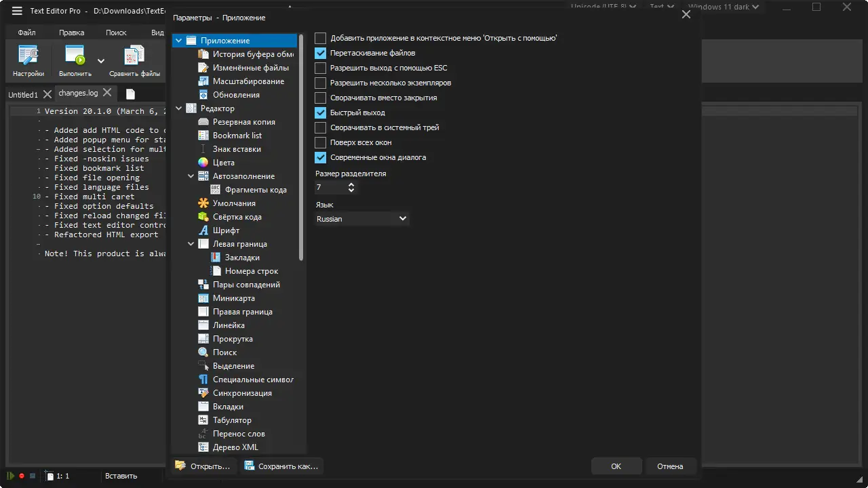This screenshot has width=868, height=488.
Task: Open Настройки from the toolbar
Action: click(x=28, y=61)
